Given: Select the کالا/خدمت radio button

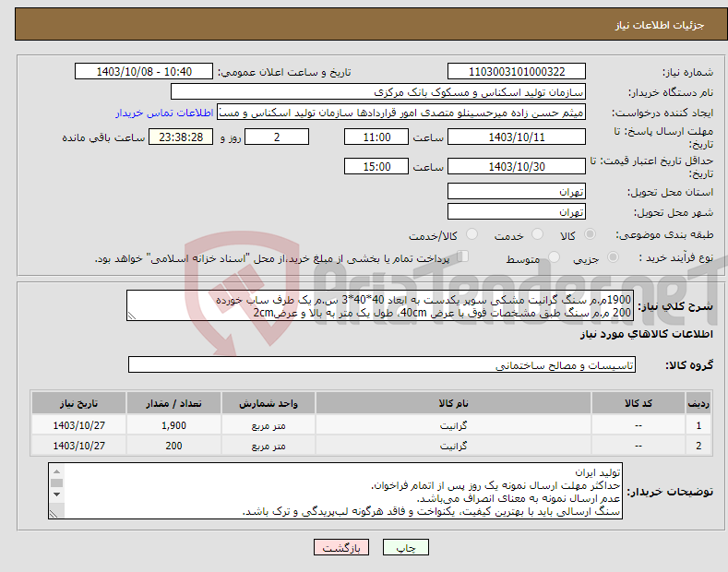Looking at the screenshot, I should pos(471,234).
